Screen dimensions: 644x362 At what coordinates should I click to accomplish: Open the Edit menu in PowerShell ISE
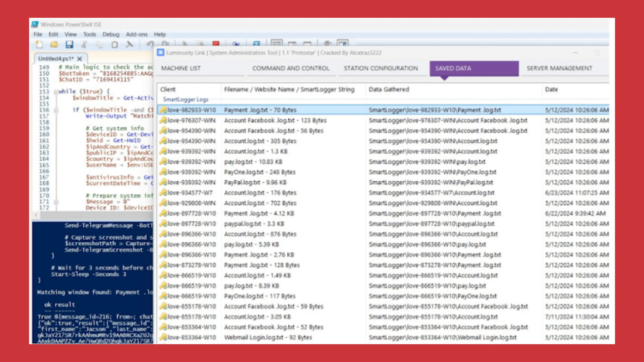click(x=53, y=34)
